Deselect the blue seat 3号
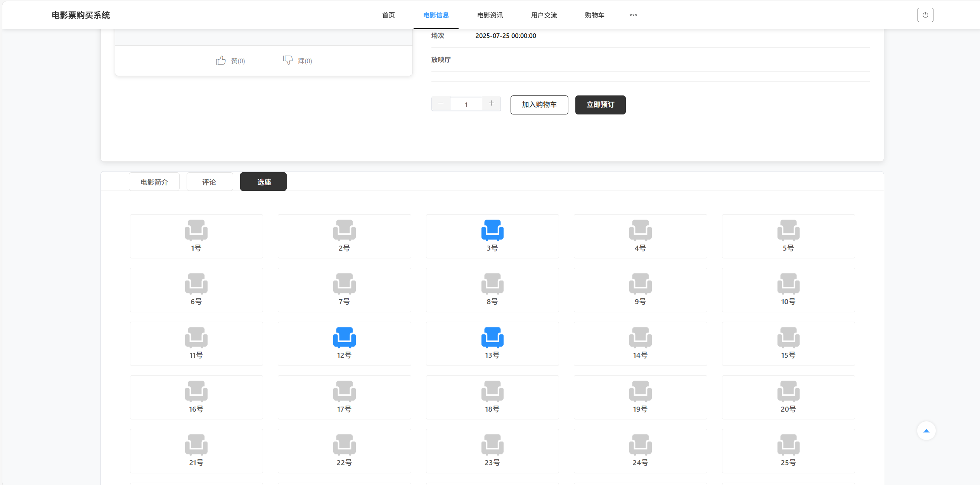 492,230
